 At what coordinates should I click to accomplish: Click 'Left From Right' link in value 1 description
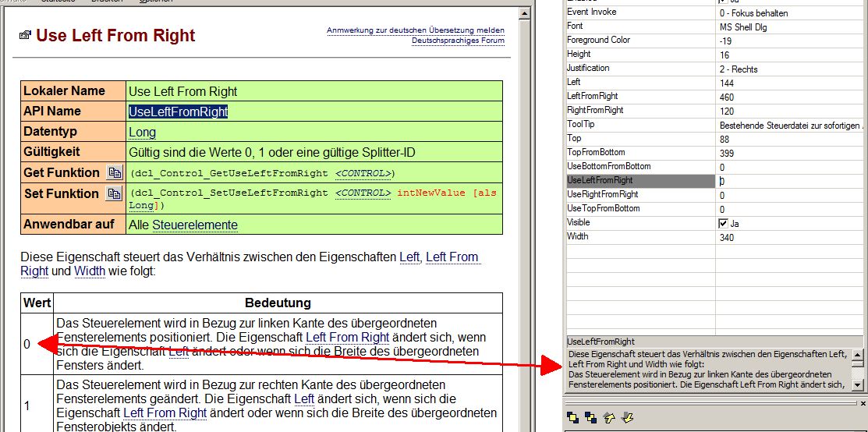click(x=165, y=413)
